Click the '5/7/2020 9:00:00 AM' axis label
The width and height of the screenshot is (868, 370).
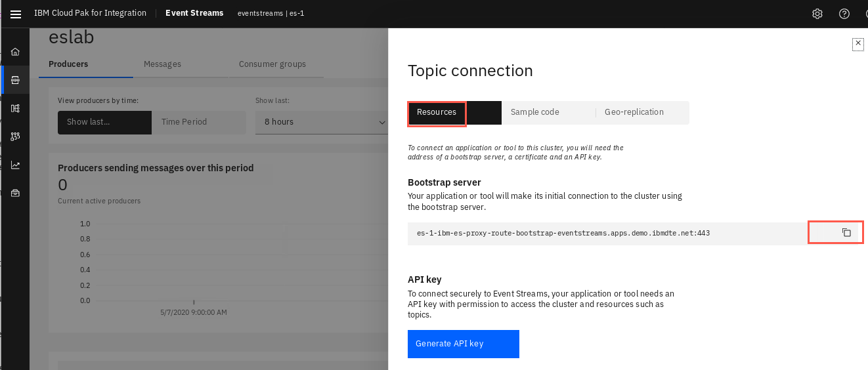pos(194,312)
